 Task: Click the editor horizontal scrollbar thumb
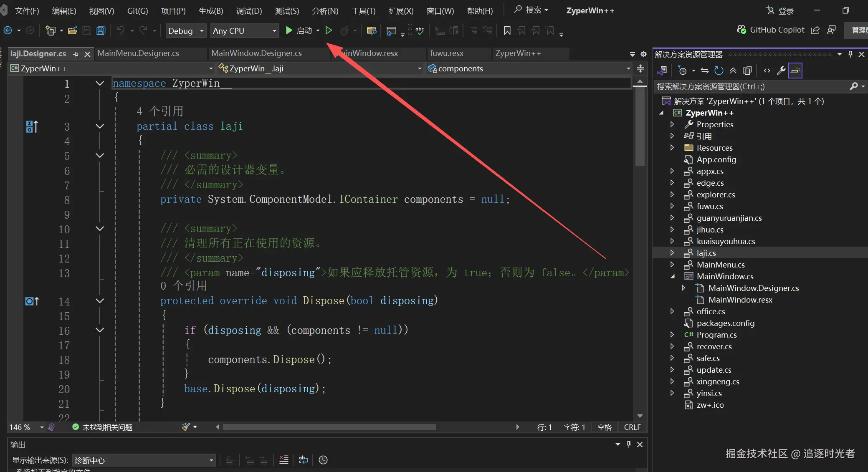[x=329, y=427]
